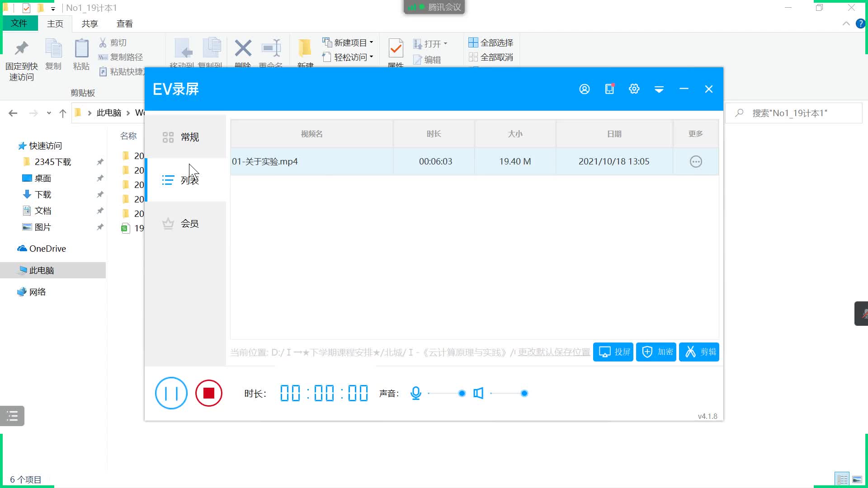The image size is (868, 488).
Task: Click the 剪辑 edit button
Action: pyautogui.click(x=699, y=352)
